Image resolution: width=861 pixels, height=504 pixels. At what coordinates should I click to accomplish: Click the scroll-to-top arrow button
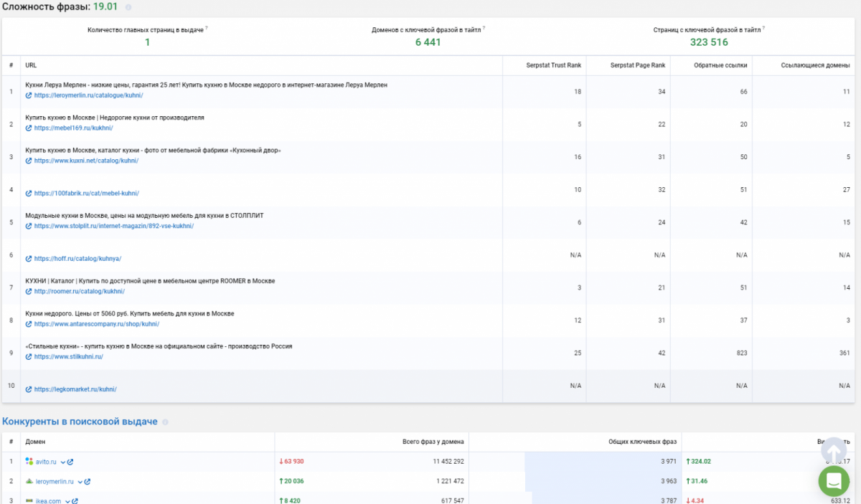834,451
